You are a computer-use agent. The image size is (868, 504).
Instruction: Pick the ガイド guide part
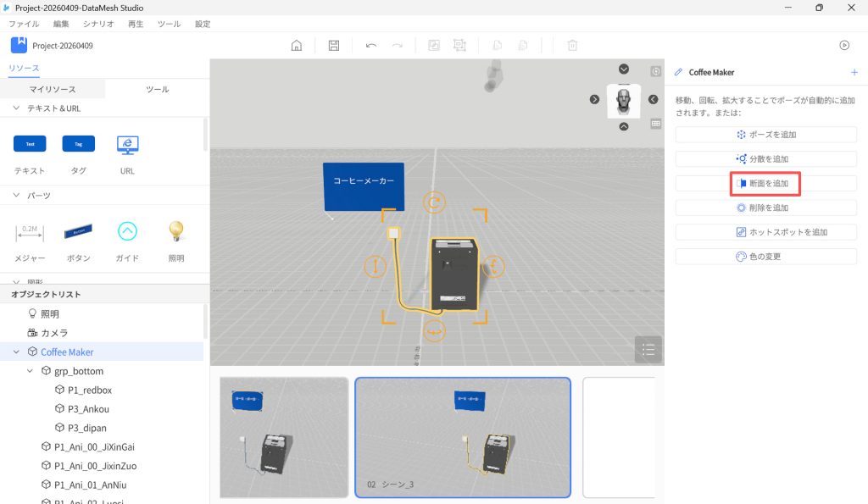tap(127, 231)
